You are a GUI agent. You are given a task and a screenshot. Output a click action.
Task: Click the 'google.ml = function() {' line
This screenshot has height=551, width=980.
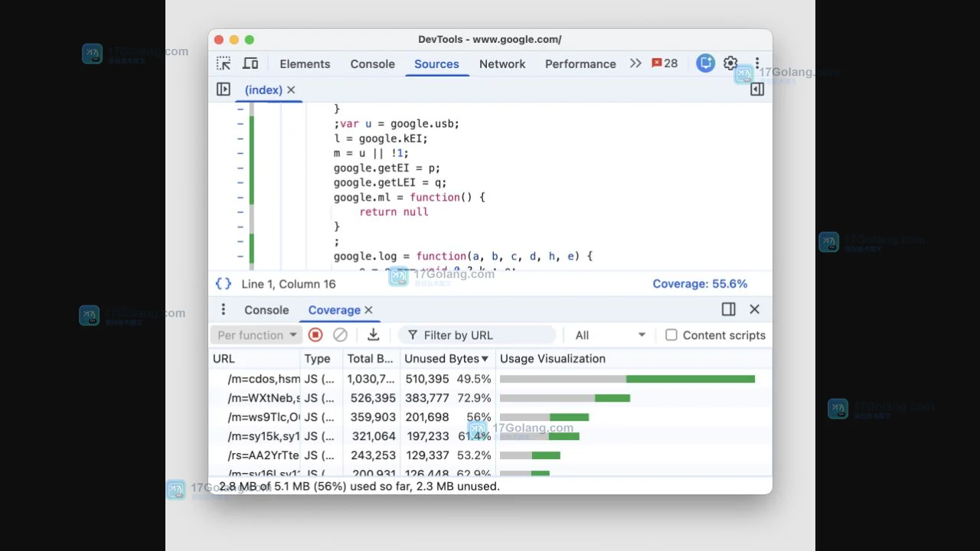click(410, 197)
